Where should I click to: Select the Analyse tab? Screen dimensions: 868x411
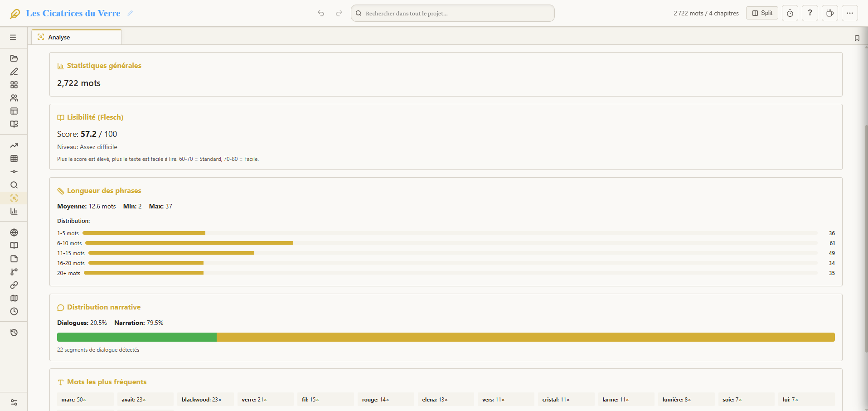coord(59,37)
